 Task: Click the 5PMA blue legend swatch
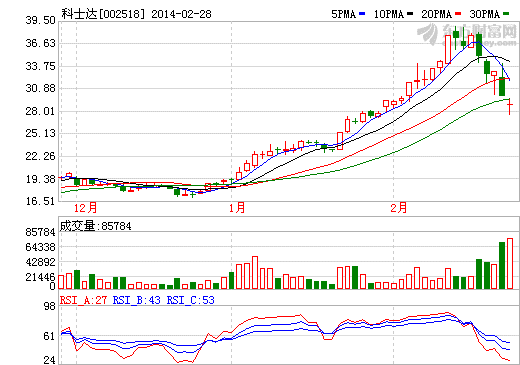point(362,14)
